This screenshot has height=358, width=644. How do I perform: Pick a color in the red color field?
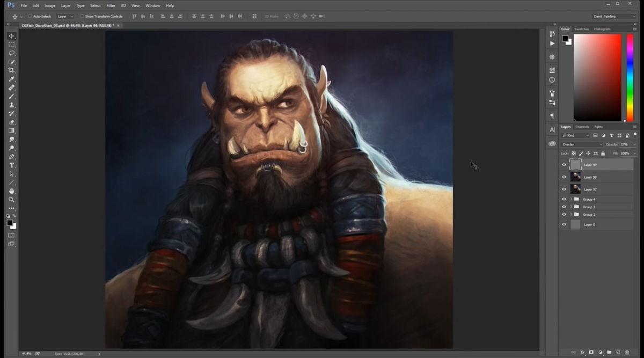tap(597, 78)
